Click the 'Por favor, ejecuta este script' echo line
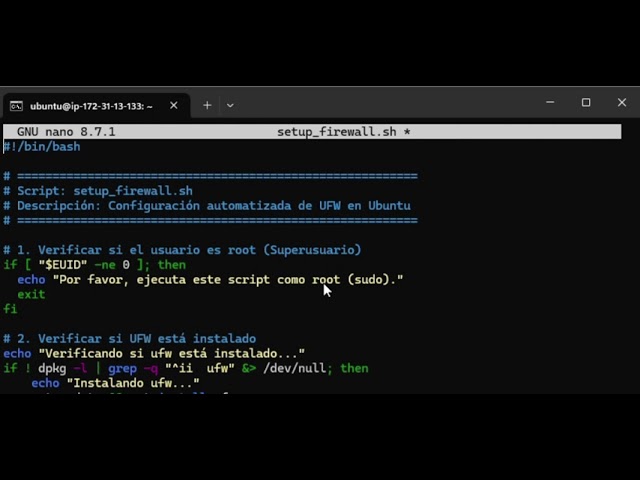 click(210, 280)
